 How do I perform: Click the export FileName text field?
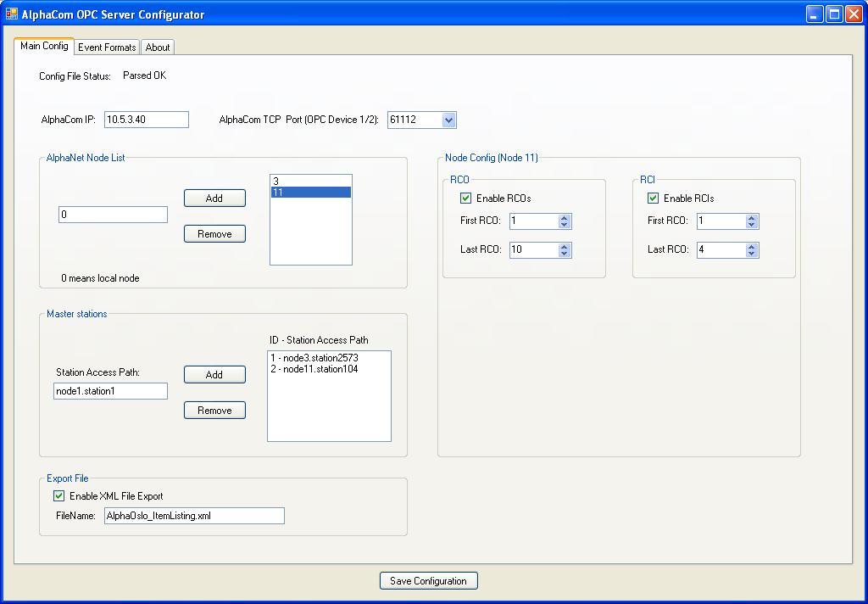point(194,516)
